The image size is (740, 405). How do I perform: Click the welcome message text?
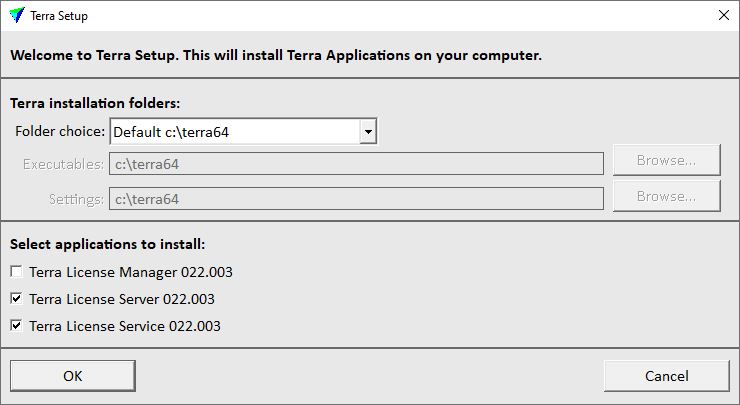pos(276,55)
